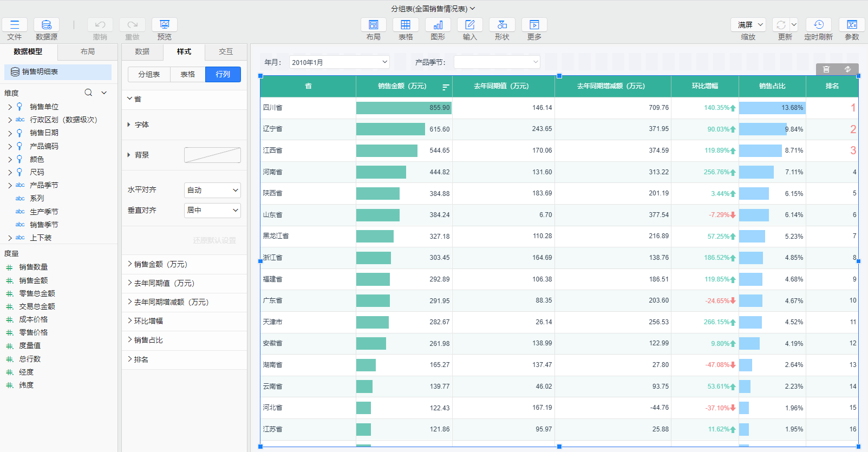Select the 分组表 segment option

pos(149,74)
